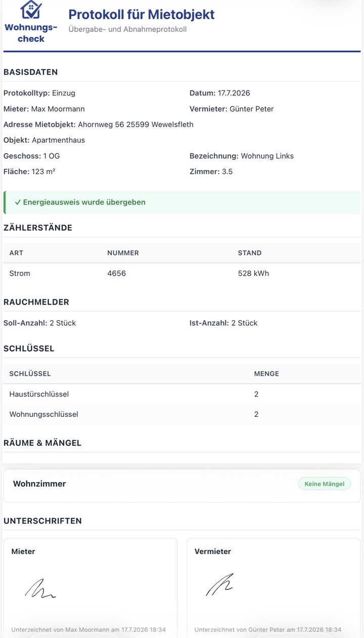Click the Wohnungscheck brand text

31,33
